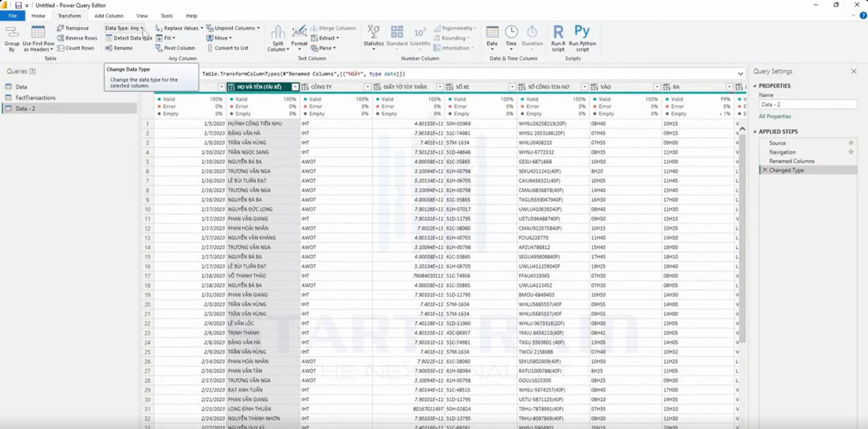Switch to the Home tab

pos(38,16)
